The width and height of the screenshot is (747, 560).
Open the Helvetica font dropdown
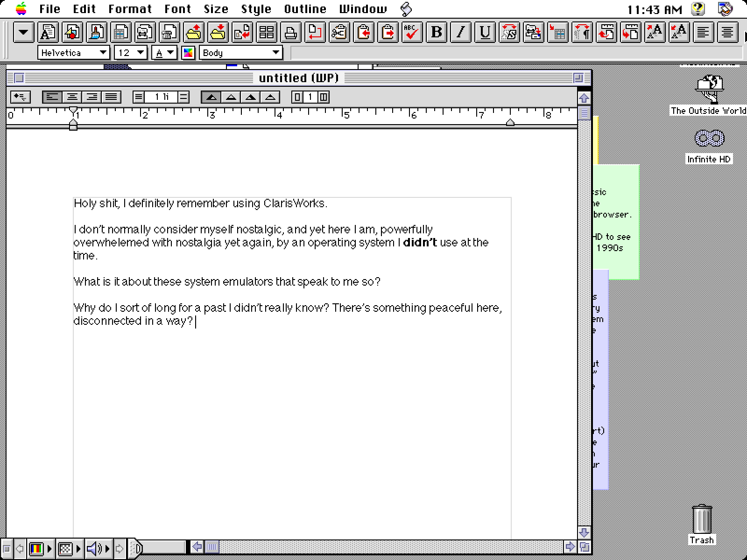74,53
